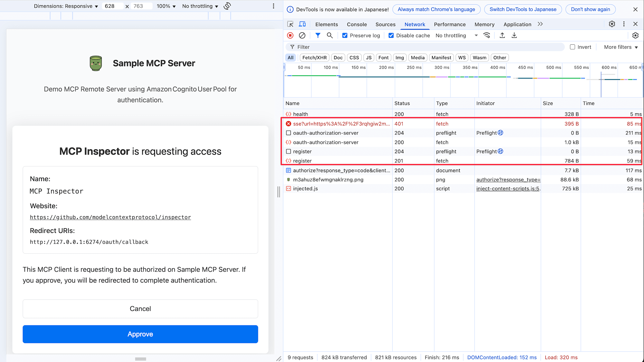Click the viewport width field 628
Screen dimensions: 644x362
(x=112, y=6)
